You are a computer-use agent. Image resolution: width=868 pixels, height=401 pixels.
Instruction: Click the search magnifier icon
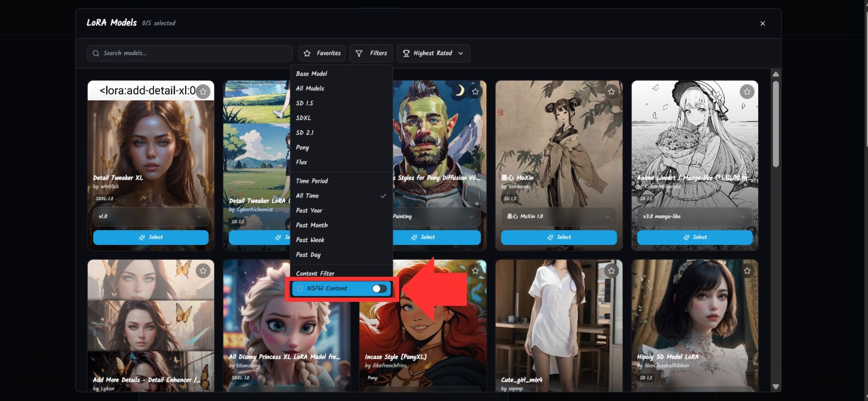coord(96,53)
